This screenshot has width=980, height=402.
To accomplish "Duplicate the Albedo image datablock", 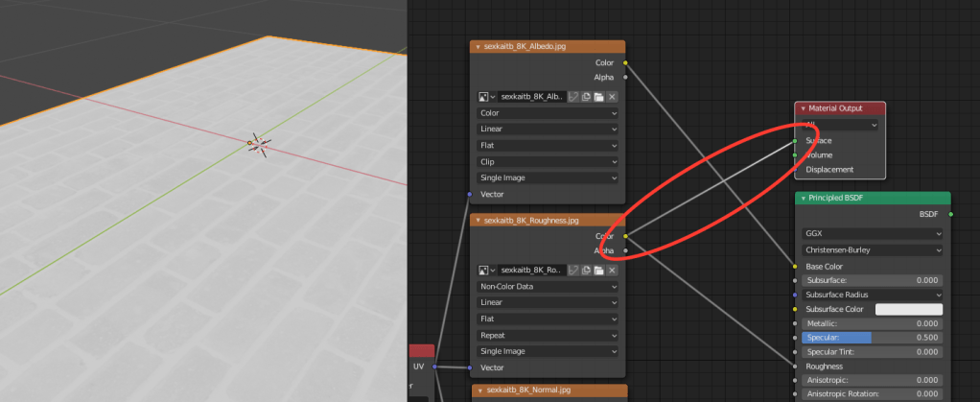I will [586, 97].
